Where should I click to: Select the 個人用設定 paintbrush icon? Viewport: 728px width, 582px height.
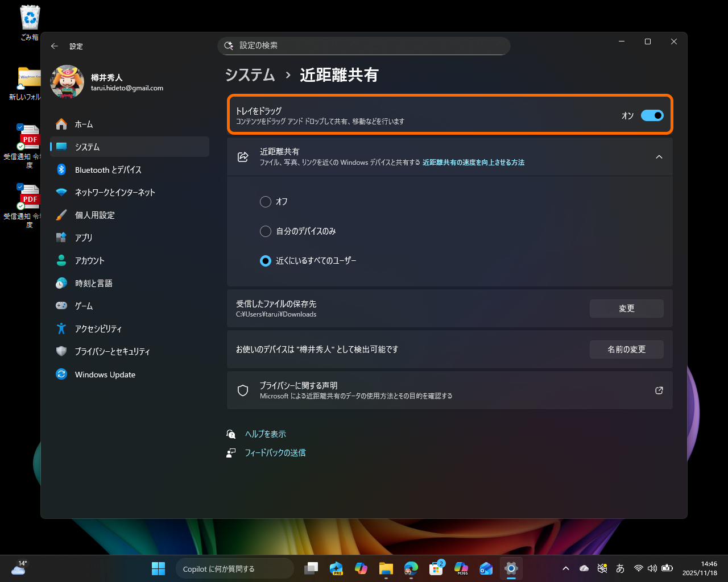[61, 215]
